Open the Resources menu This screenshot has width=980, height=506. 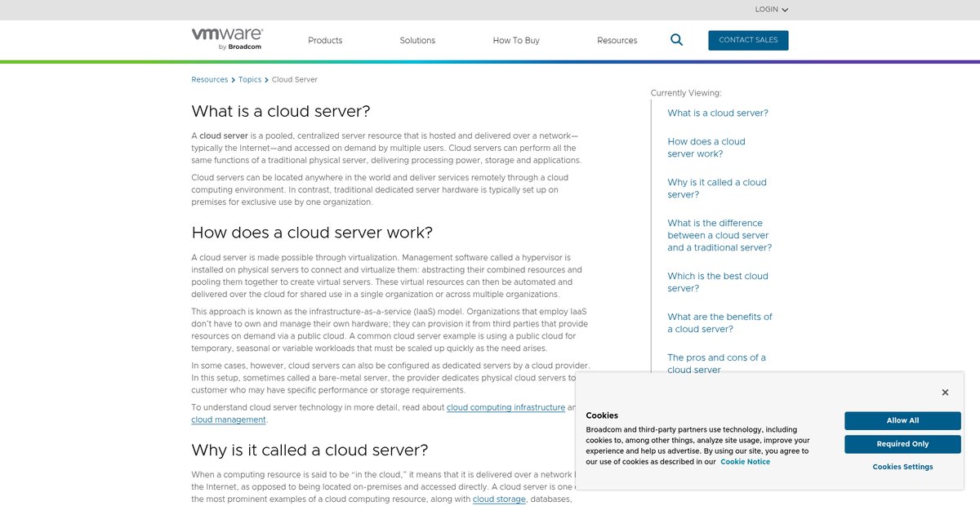[x=617, y=40]
